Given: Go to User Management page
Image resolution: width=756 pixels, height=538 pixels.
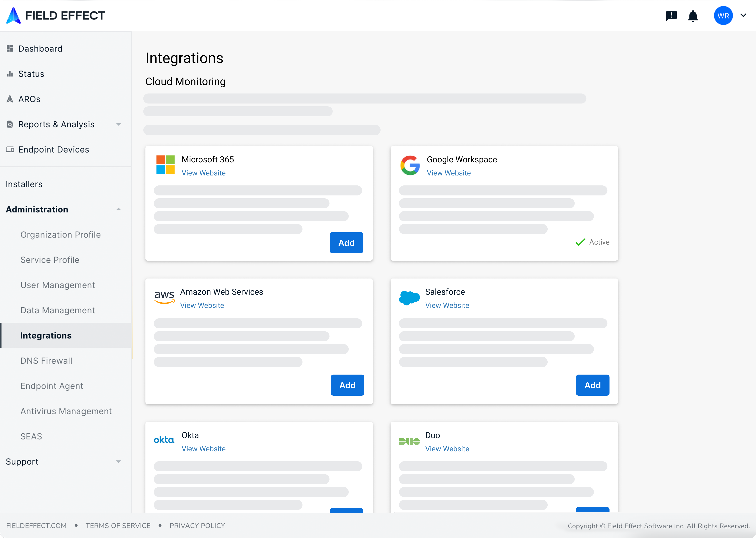Looking at the screenshot, I should tap(58, 285).
